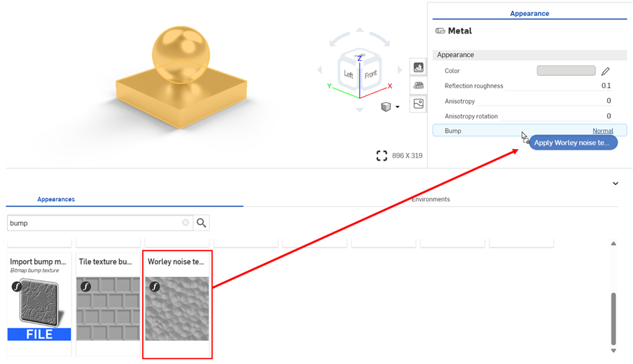The height and width of the screenshot is (364, 633).
Task: Click function badge on Tile texture thumbnail
Action: [86, 287]
